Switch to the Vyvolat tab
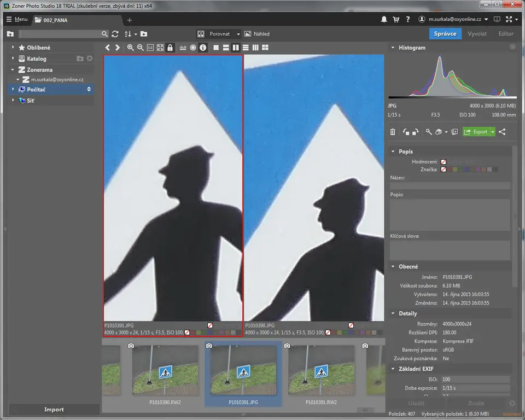Image resolution: width=525 pixels, height=420 pixels. coord(477,34)
